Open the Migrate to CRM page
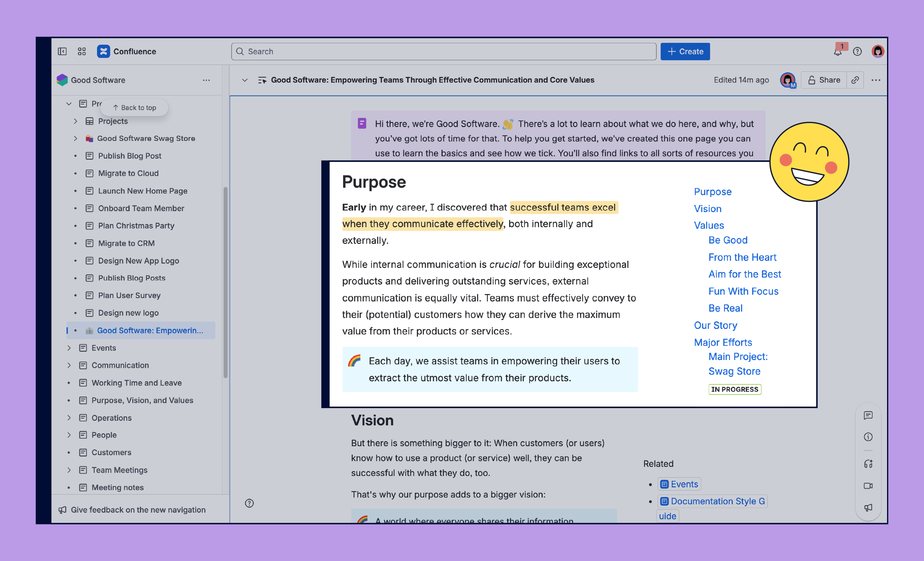 pos(126,243)
